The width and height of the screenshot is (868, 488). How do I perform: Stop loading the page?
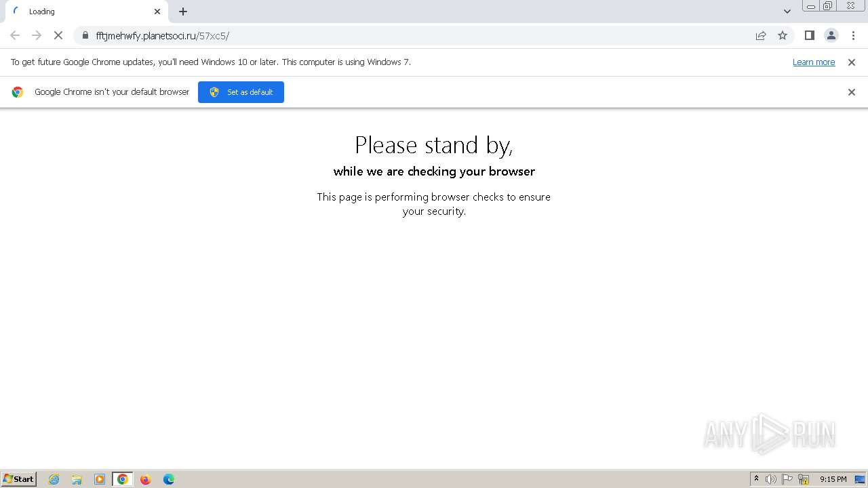click(x=58, y=35)
